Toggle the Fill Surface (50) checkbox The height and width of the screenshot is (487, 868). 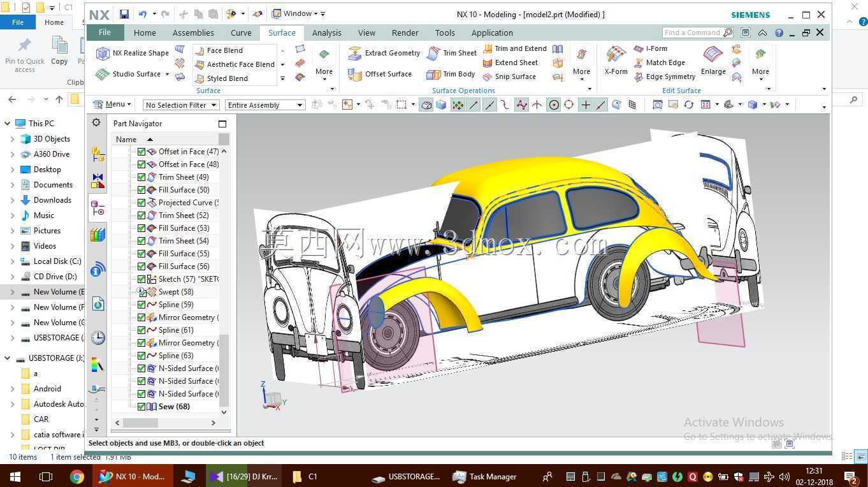(141, 190)
